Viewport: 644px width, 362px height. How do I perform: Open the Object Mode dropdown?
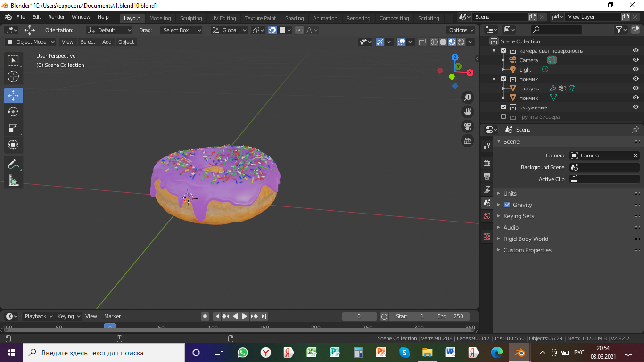(31, 42)
